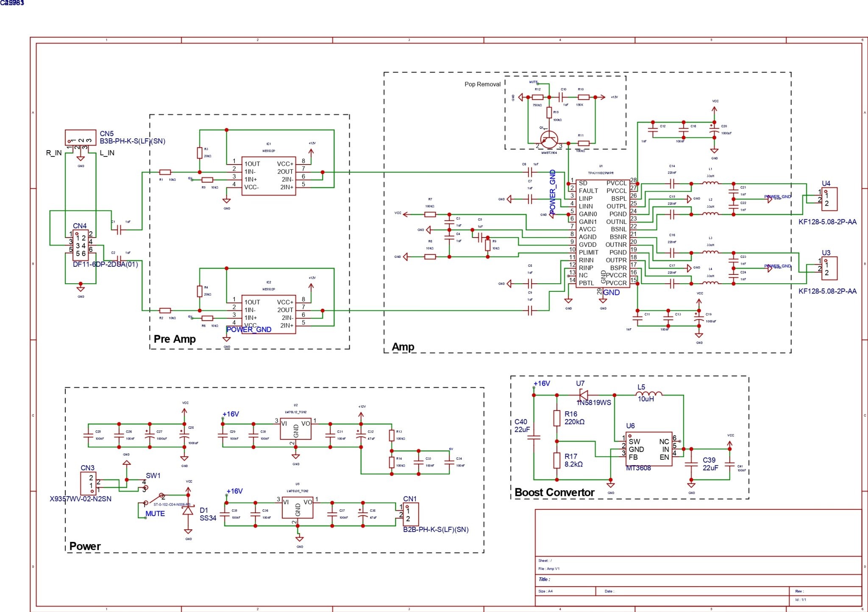Click the "Boost Convertor" section label
Viewport: 868px width, 612px height.
tap(554, 492)
